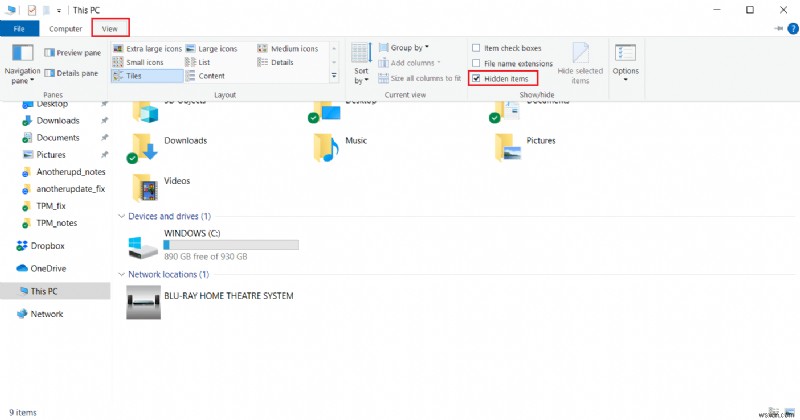The image size is (800, 420).
Task: Select Downloads in the navigation pane
Action: pos(58,120)
